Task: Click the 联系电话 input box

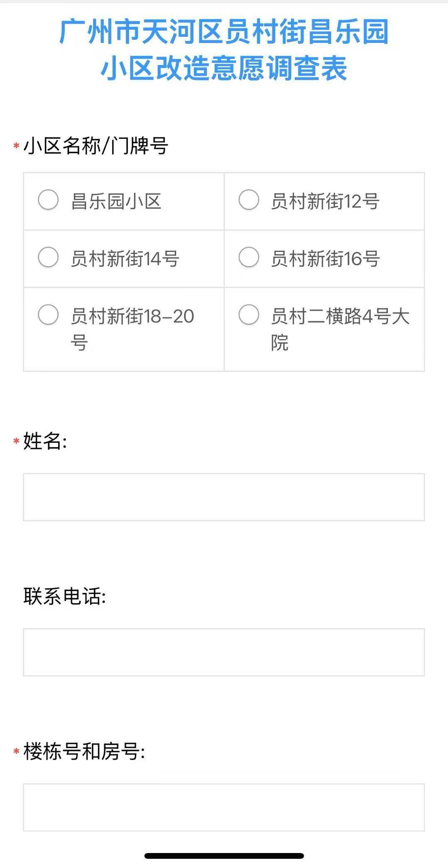Action: (x=224, y=652)
